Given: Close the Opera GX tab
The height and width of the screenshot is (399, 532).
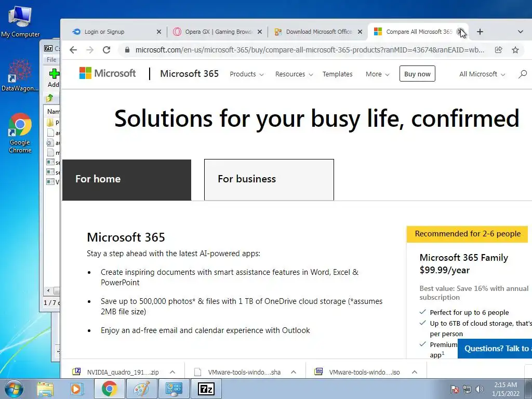Looking at the screenshot, I should pyautogui.click(x=260, y=32).
